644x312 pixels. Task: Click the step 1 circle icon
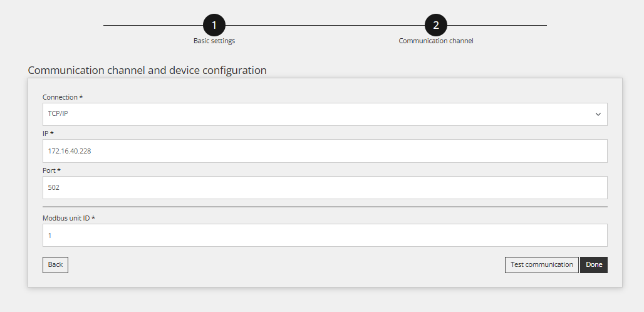[214, 26]
